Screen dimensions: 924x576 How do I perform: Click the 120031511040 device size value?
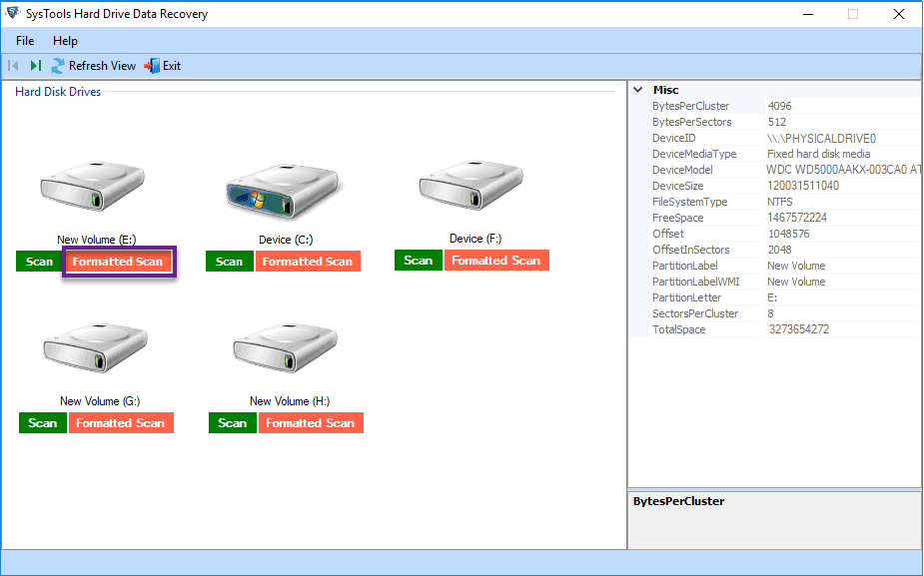(x=803, y=186)
